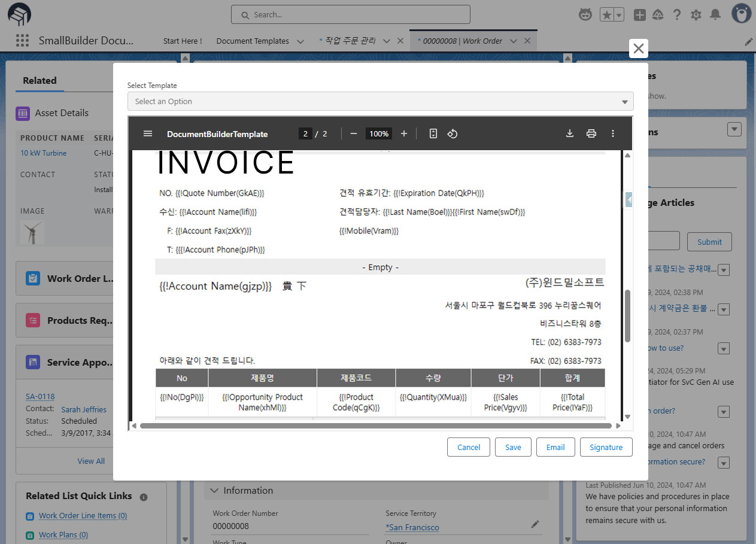Open the Work Order tab chevron menu
The image size is (756, 544).
[514, 41]
